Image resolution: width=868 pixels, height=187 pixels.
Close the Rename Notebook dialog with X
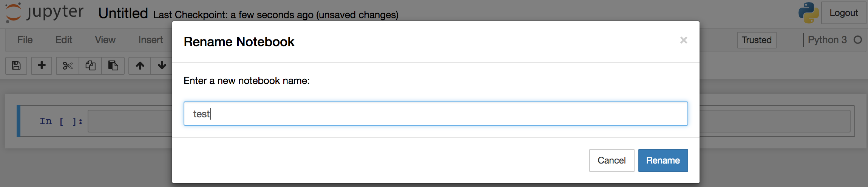click(x=683, y=40)
